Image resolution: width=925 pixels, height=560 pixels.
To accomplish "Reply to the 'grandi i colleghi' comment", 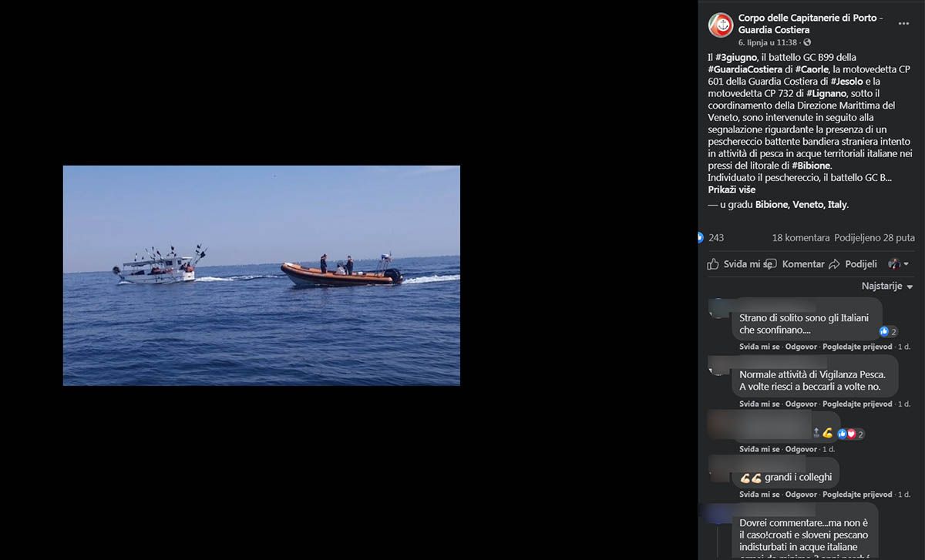I will (801, 495).
